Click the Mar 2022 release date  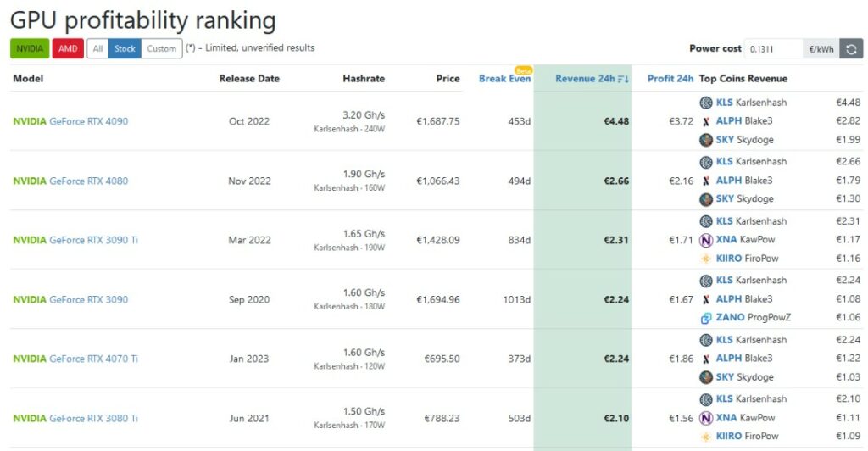point(250,240)
